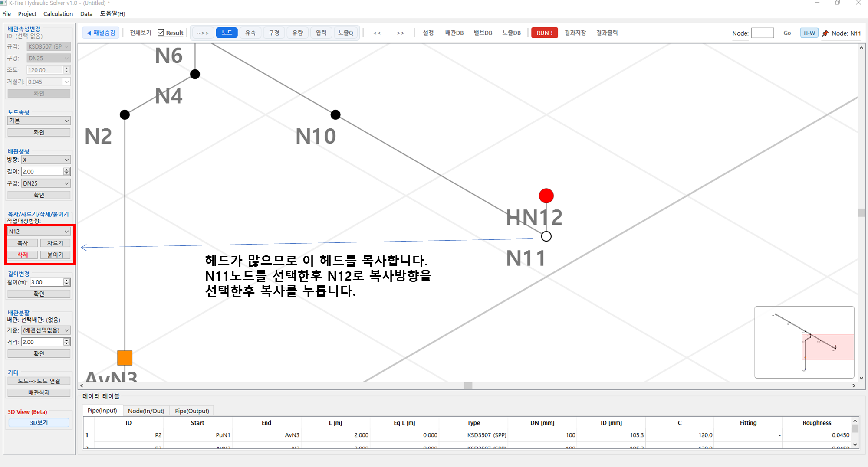This screenshot has width=868, height=467.
Task: Click the 길이(m) 3.00 stepper
Action: 66,282
